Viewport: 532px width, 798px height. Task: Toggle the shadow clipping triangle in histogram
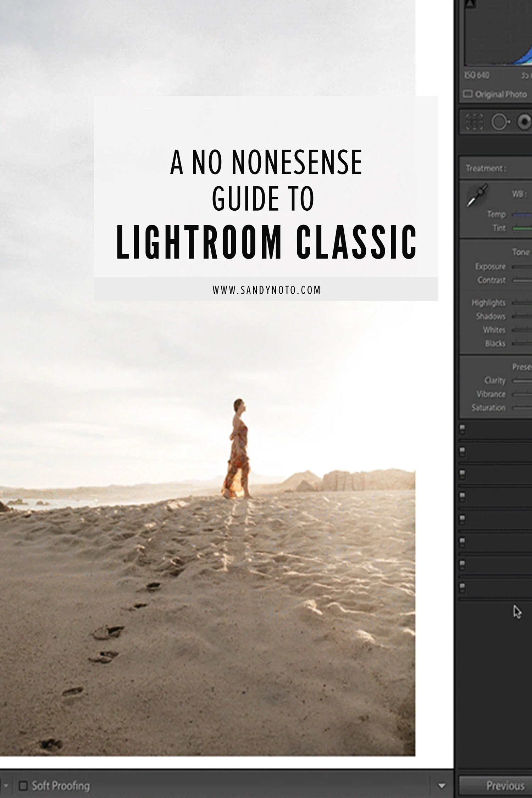[x=470, y=4]
